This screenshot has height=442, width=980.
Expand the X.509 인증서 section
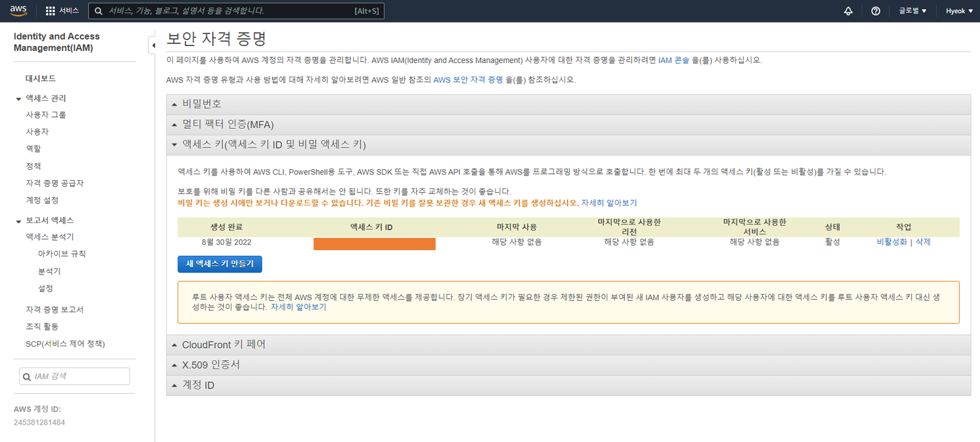(568, 365)
